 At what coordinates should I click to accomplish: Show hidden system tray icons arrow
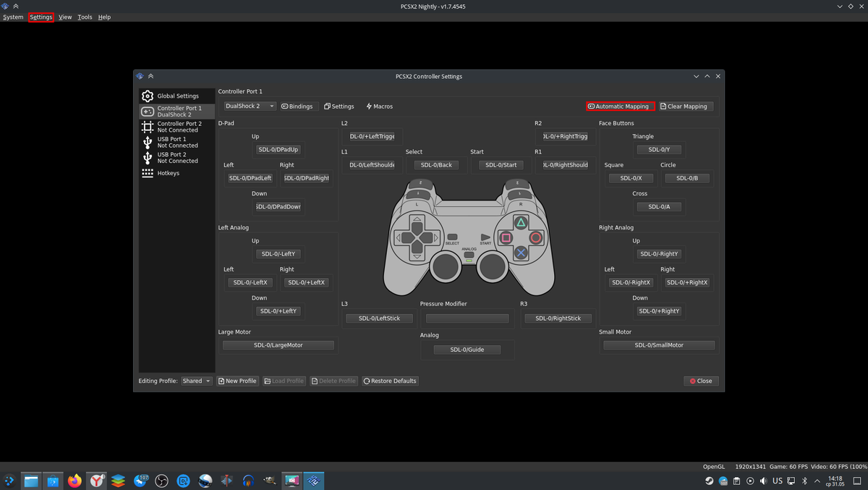pyautogui.click(x=817, y=481)
